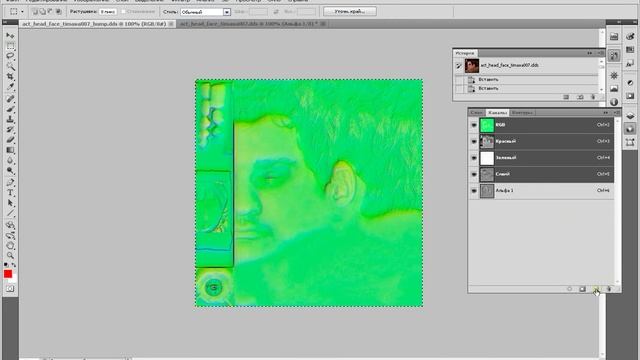Choose Intersect with Selection mode
This screenshot has height=360, width=640.
[x=58, y=12]
